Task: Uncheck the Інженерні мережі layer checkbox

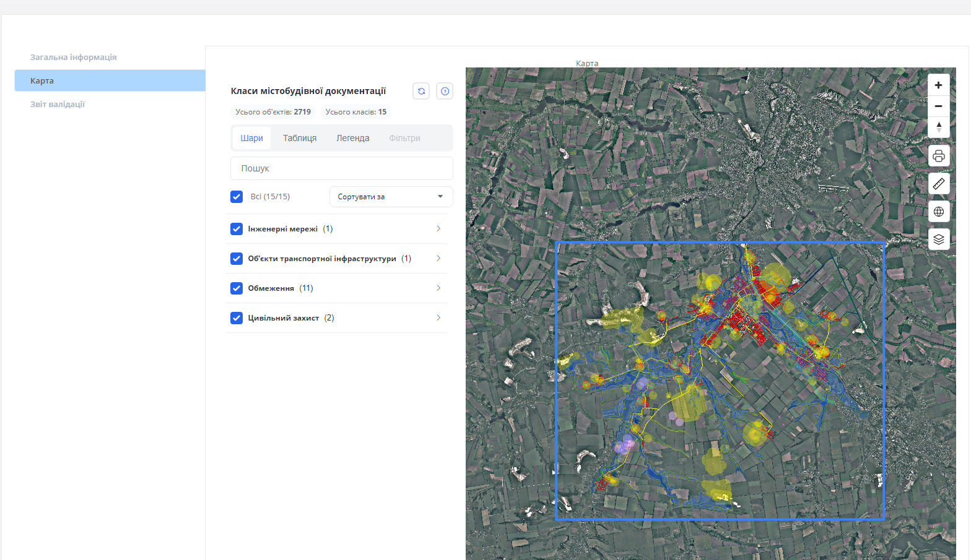Action: (237, 229)
